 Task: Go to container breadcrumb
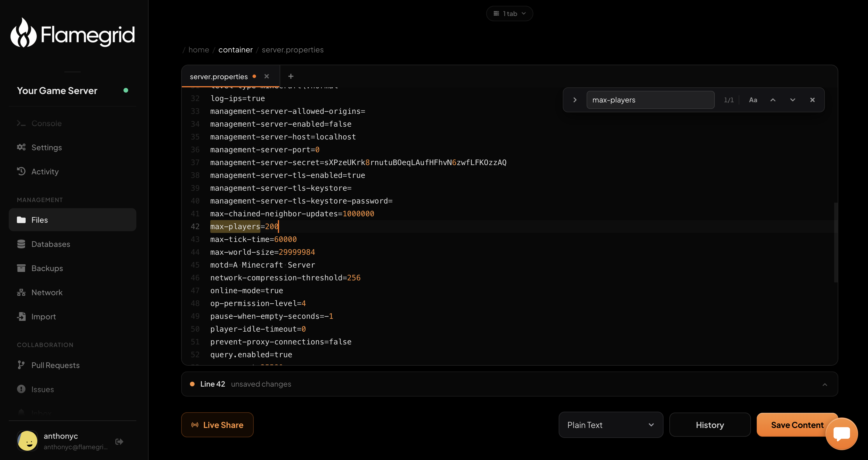[x=235, y=49]
